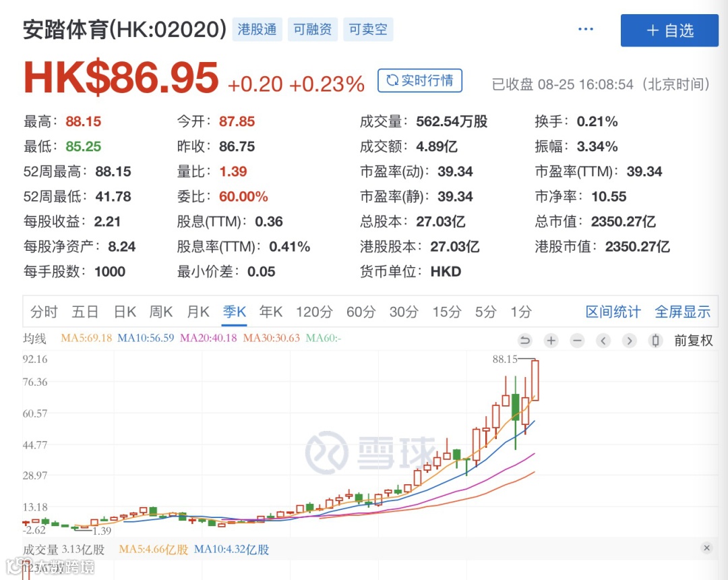
Task: Open the 前复权 adjustment dropdown
Action: [693, 341]
